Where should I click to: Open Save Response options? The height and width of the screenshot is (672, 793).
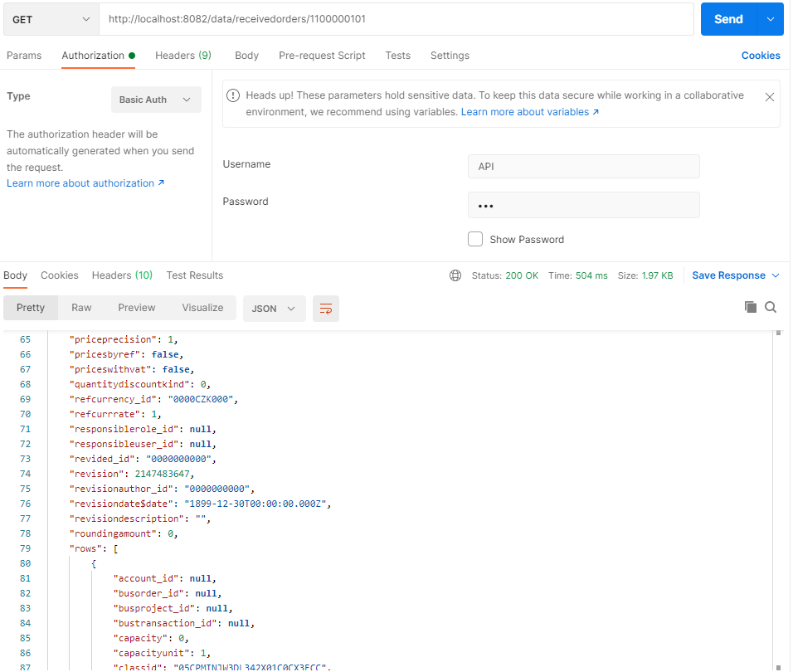736,275
